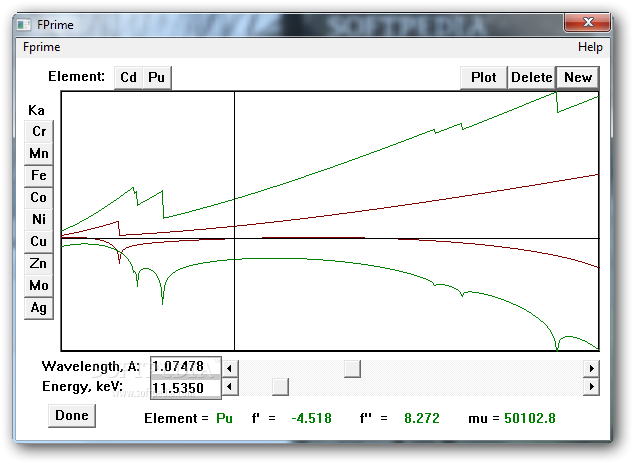The image size is (634, 464).
Task: Choose Zn K-alpha wavelength
Action: (39, 264)
